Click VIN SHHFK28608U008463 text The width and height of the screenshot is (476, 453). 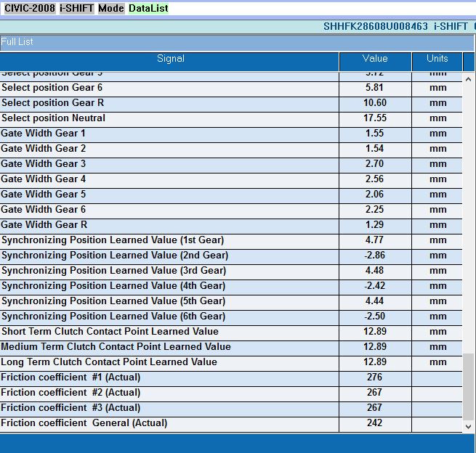click(376, 26)
